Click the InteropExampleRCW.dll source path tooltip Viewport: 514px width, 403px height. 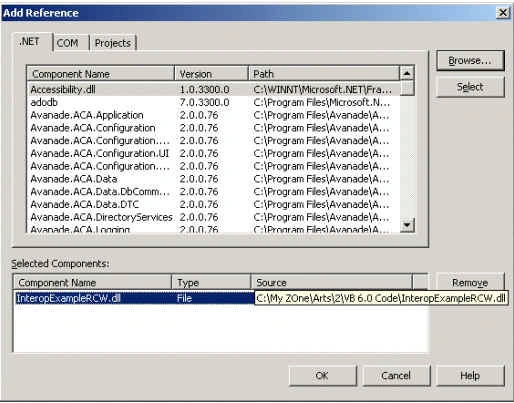click(x=381, y=298)
